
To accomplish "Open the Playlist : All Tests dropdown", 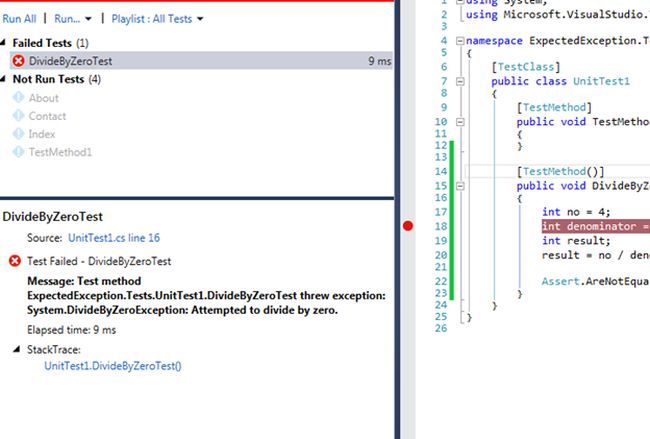I will coord(157,19).
